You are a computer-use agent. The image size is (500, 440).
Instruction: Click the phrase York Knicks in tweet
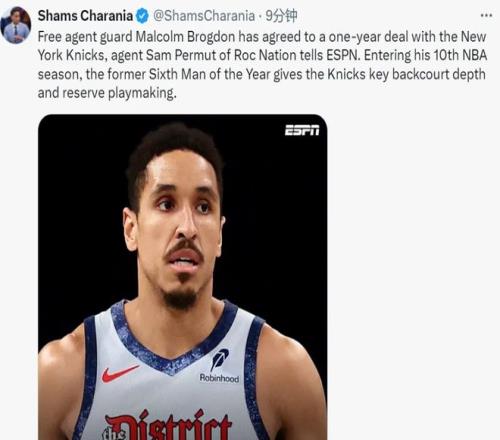tap(72, 55)
